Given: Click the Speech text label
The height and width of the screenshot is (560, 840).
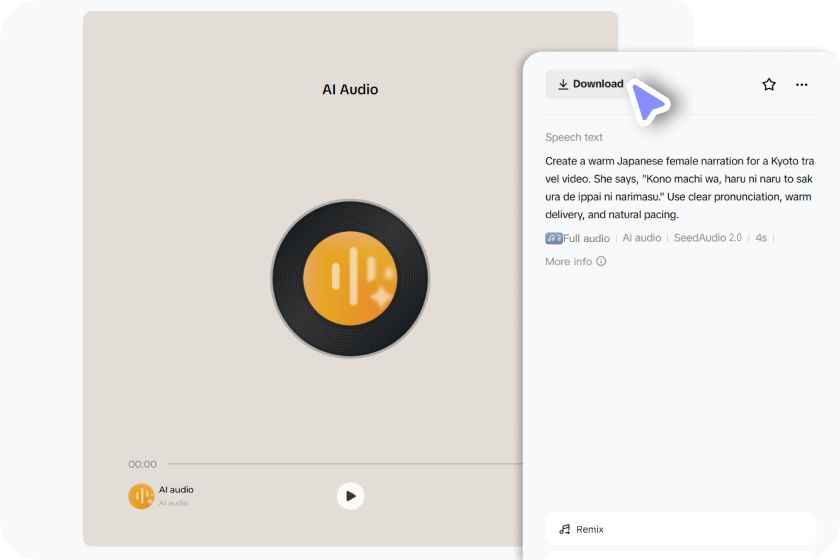Looking at the screenshot, I should click(574, 137).
